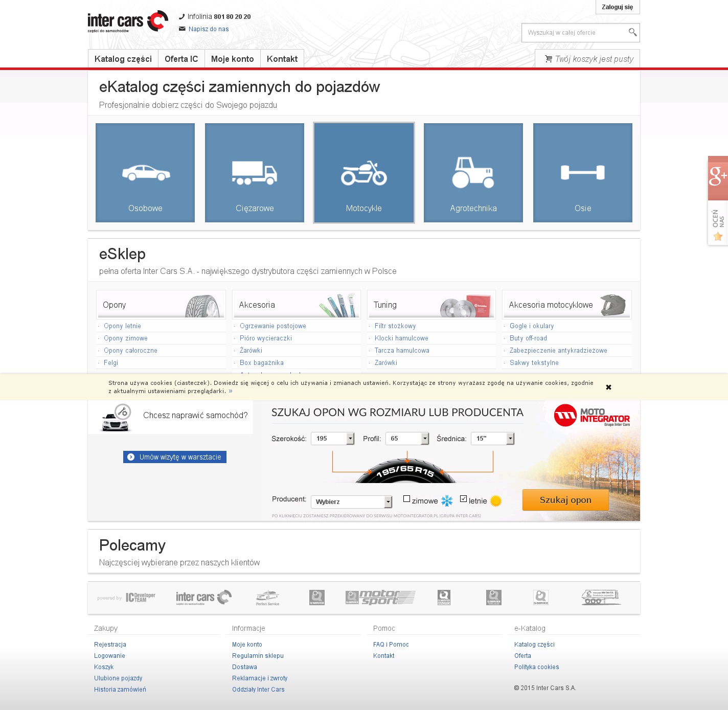Enable the zimowe tires checkbox
This screenshot has width=728, height=710.
point(407,499)
